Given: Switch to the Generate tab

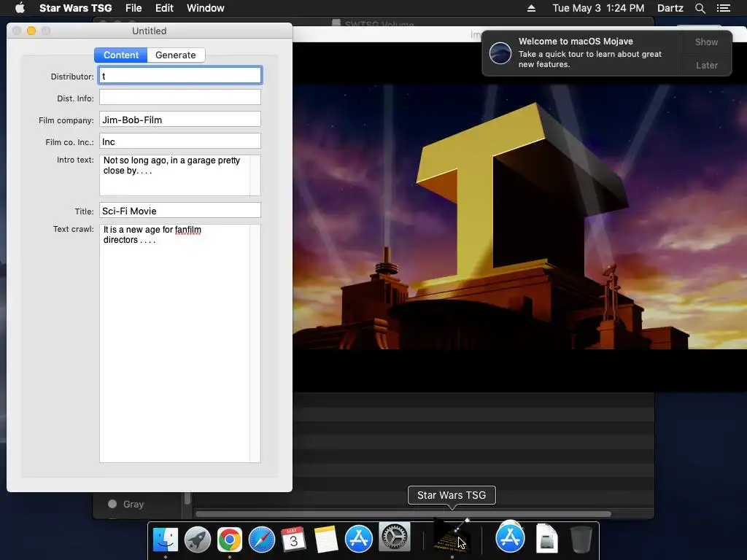Looking at the screenshot, I should click(176, 55).
